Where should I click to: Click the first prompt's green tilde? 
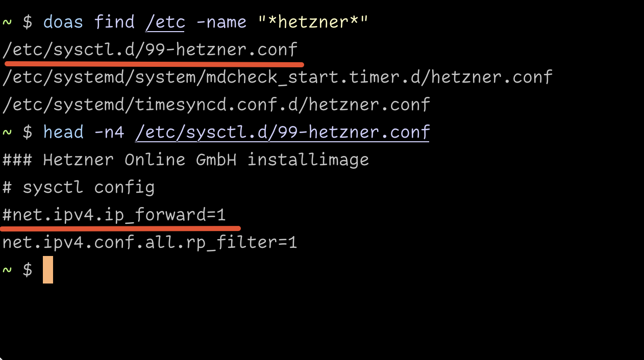[7, 22]
